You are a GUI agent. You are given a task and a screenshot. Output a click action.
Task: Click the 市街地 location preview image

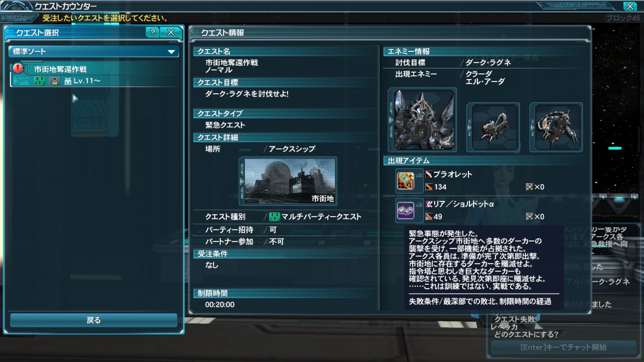click(290, 181)
